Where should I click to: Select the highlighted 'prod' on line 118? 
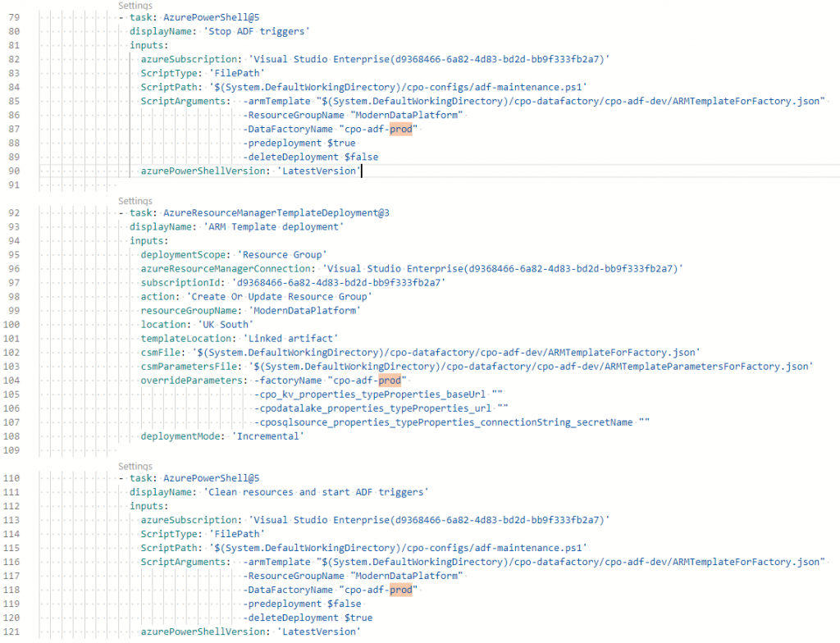(399, 589)
